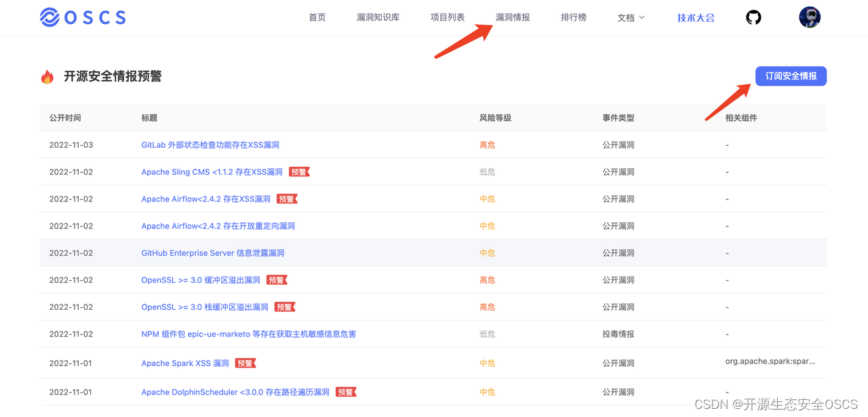Open 技术大会 navigation link
Image resolution: width=868 pixels, height=417 pixels.
696,18
